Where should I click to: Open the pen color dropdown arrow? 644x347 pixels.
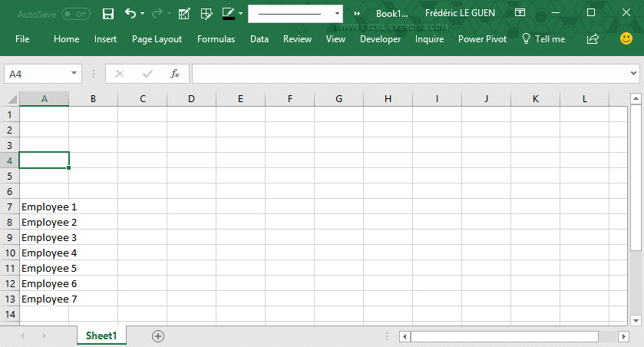pyautogui.click(x=241, y=14)
